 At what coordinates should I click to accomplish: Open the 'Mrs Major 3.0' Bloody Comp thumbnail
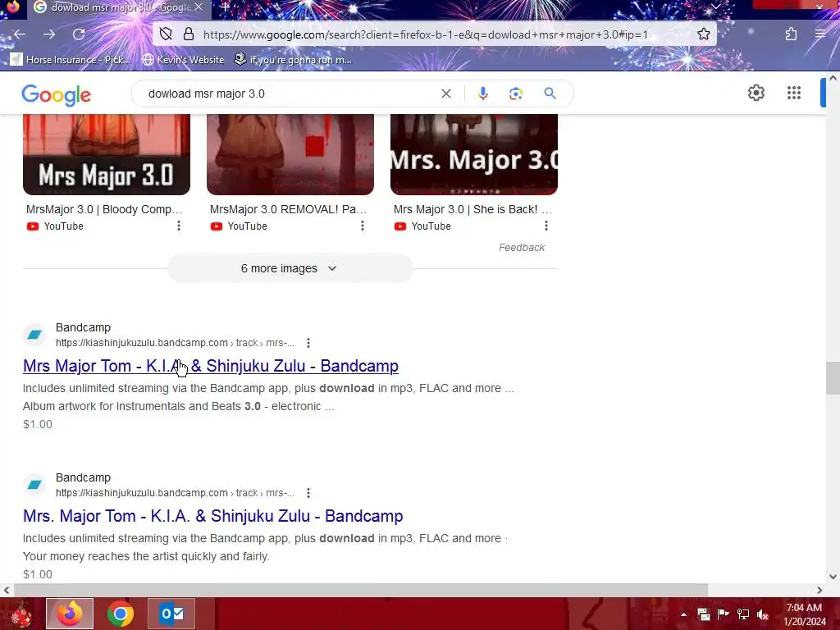[x=107, y=154]
